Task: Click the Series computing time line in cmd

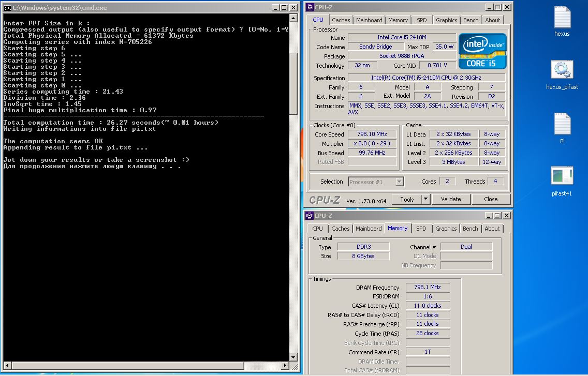Action: (x=63, y=92)
